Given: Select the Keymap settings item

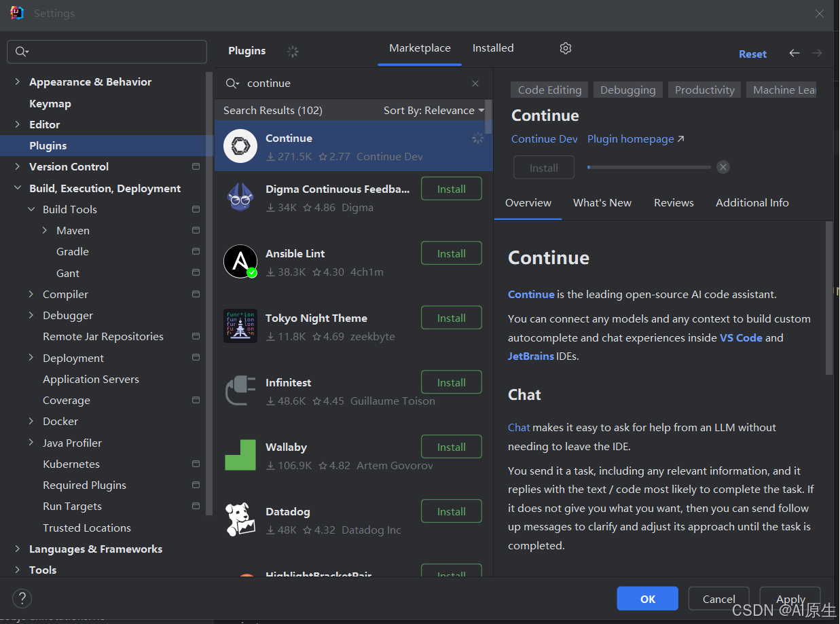Looking at the screenshot, I should pos(50,104).
